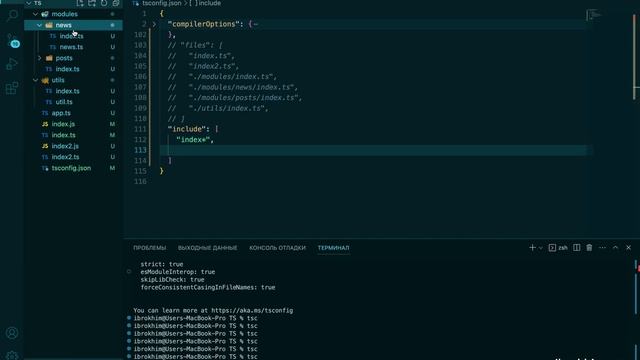This screenshot has height=360, width=640.
Task: Select the zsh terminal shell icon
Action: click(552, 247)
